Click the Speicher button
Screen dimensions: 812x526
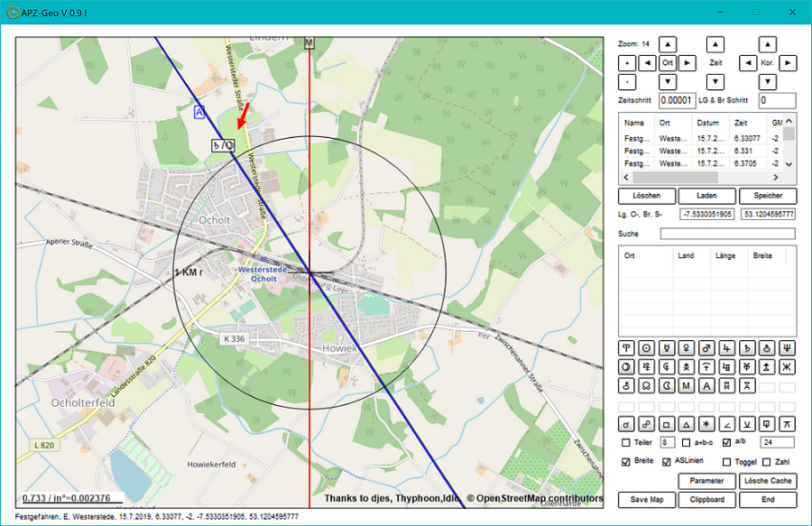pyautogui.click(x=768, y=196)
